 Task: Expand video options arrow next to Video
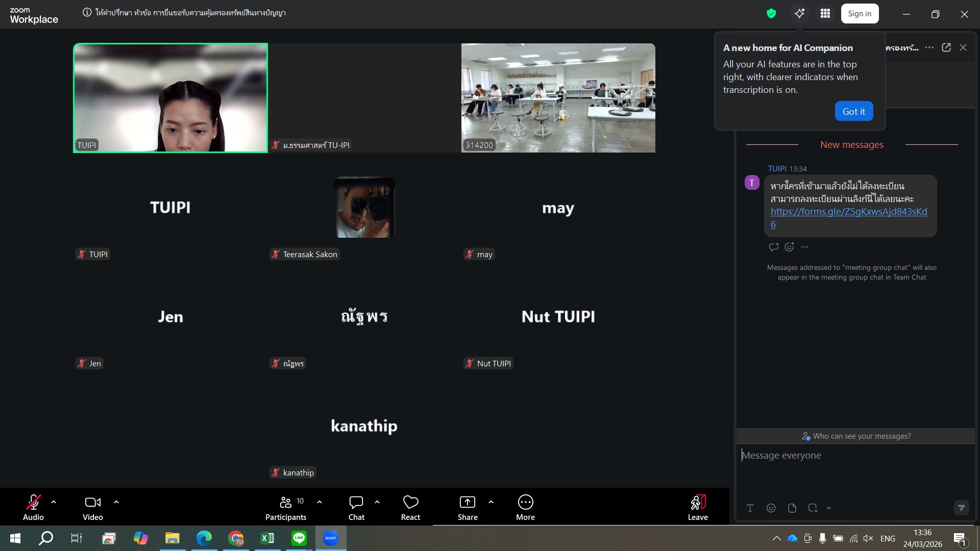coord(116,502)
